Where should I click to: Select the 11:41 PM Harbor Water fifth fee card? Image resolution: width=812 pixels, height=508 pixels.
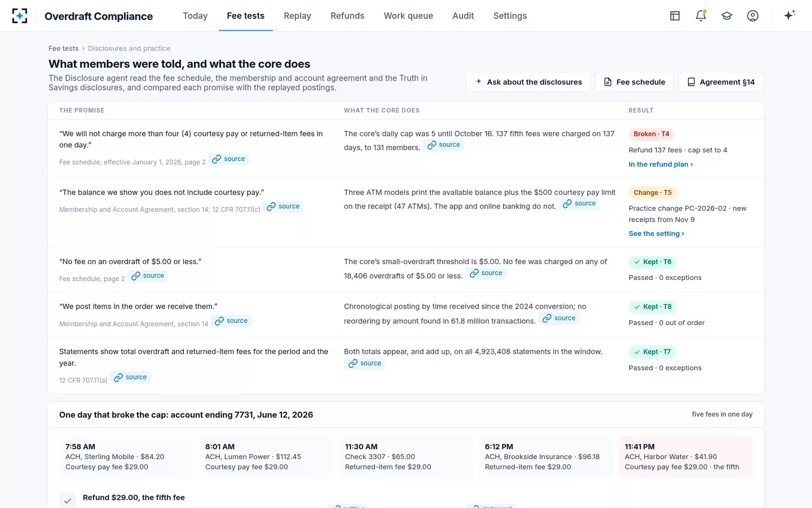(x=686, y=457)
